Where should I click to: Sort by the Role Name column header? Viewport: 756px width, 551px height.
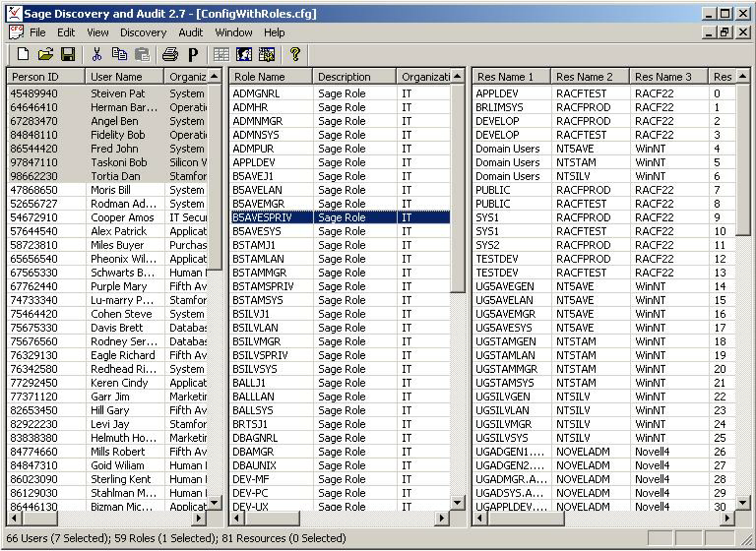coord(271,77)
